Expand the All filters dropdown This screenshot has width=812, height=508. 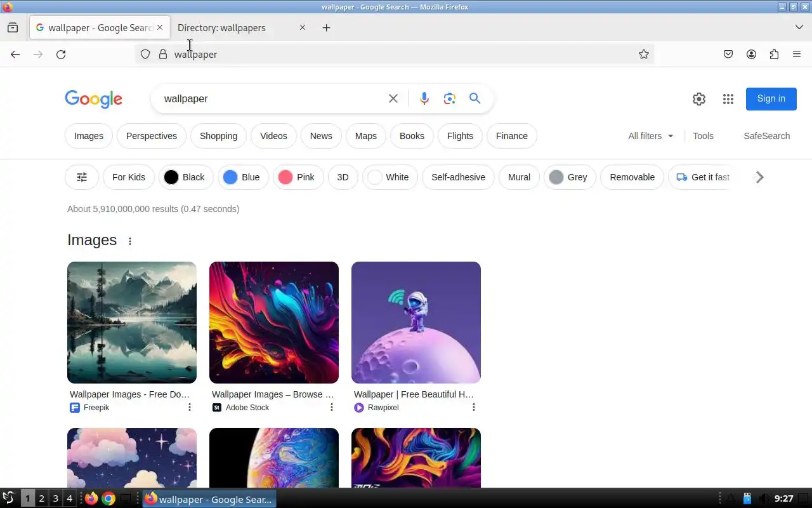click(651, 136)
